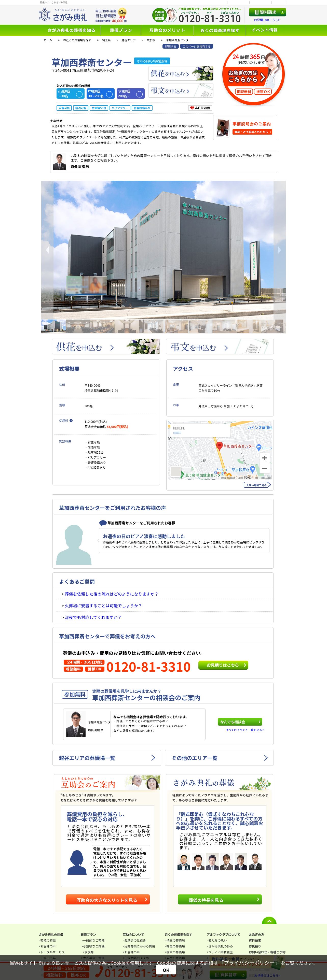The height and width of the screenshot is (980, 327).
Task: Click the green なんでも相談会 button
Action: pyautogui.click(x=240, y=722)
